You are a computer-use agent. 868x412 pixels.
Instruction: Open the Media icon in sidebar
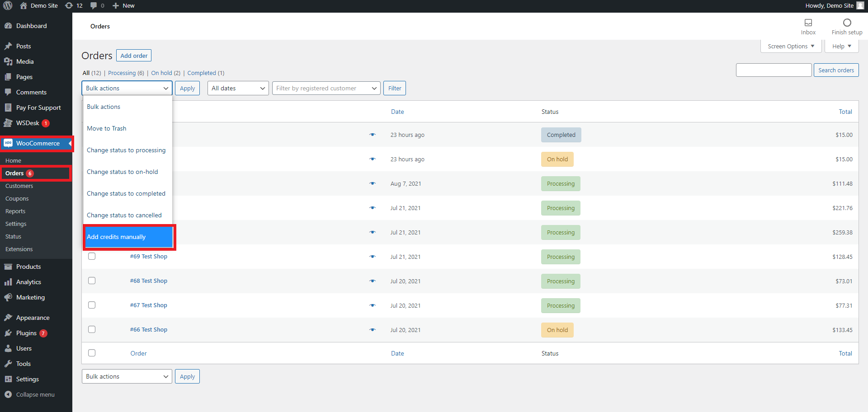8,61
